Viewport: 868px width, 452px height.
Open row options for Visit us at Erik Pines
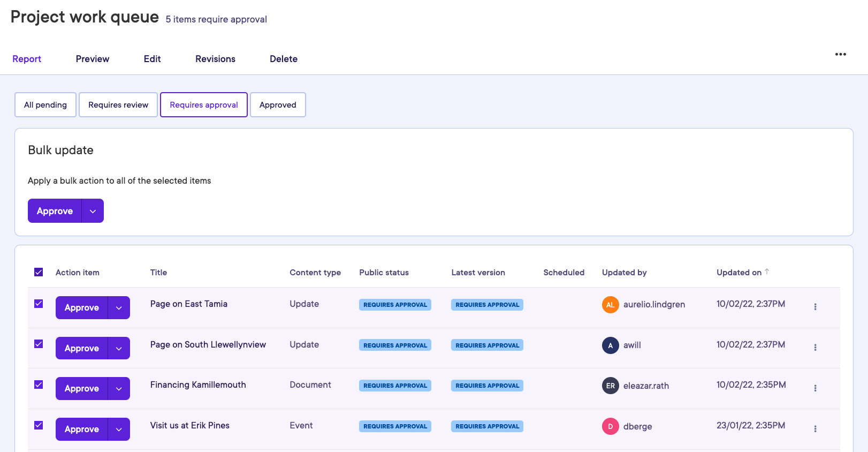coord(815,429)
